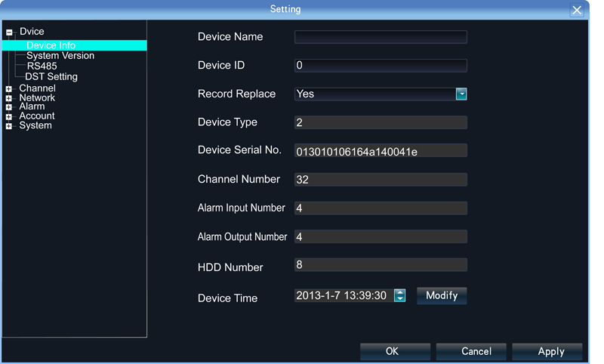604x364 pixels.
Task: Click the Apply button
Action: point(547,352)
